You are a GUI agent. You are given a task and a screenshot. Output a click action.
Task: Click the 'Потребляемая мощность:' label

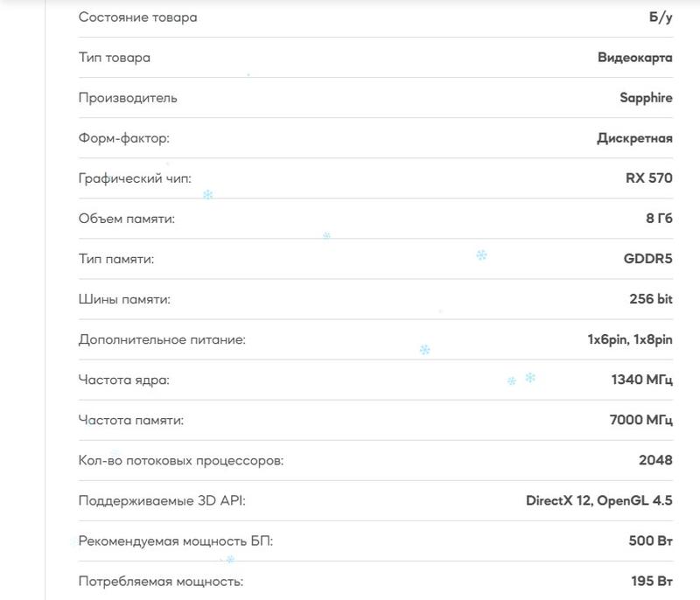161,582
